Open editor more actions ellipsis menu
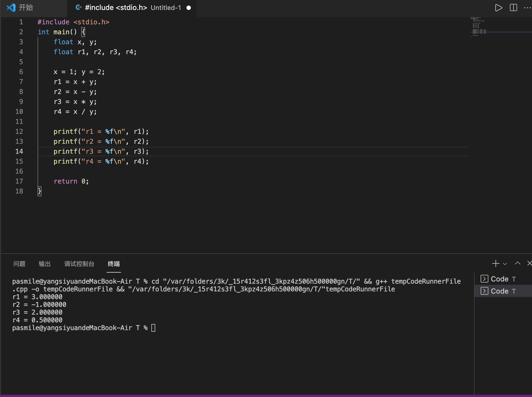 pos(527,8)
